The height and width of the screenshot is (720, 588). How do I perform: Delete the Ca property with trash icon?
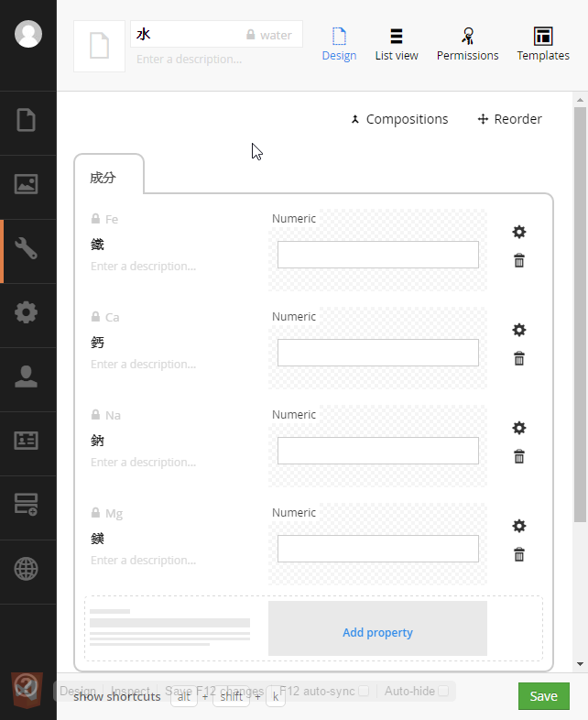coord(519,358)
